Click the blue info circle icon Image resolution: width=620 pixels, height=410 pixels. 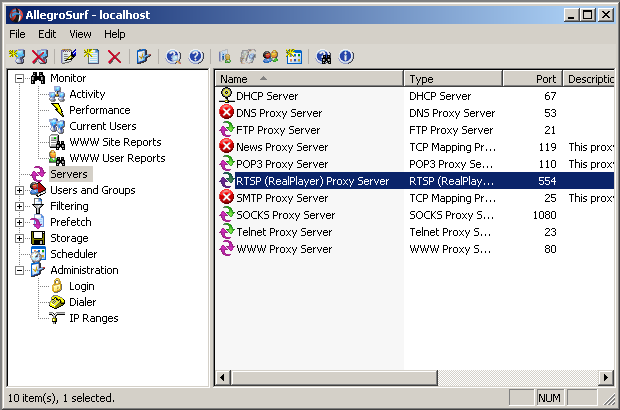346,57
